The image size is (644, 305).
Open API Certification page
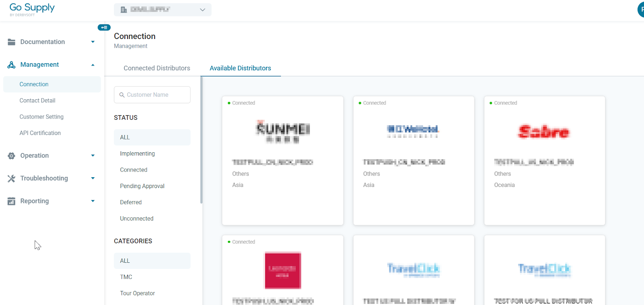click(x=40, y=133)
